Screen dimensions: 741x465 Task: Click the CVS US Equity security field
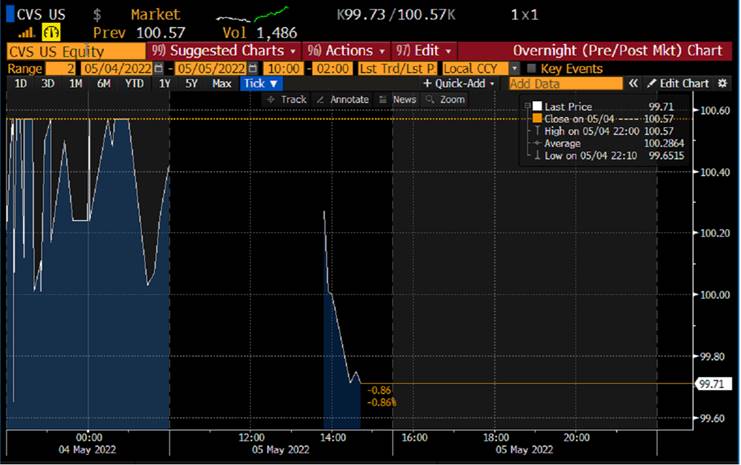pyautogui.click(x=76, y=51)
